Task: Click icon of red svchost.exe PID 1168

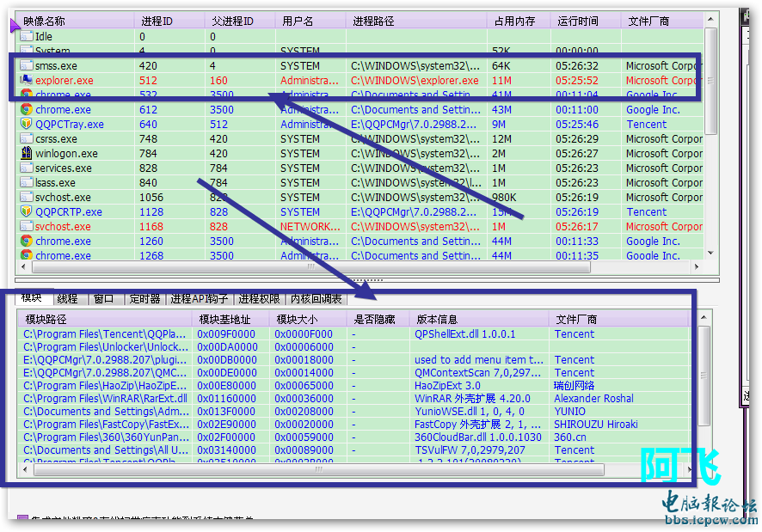Action: point(27,226)
